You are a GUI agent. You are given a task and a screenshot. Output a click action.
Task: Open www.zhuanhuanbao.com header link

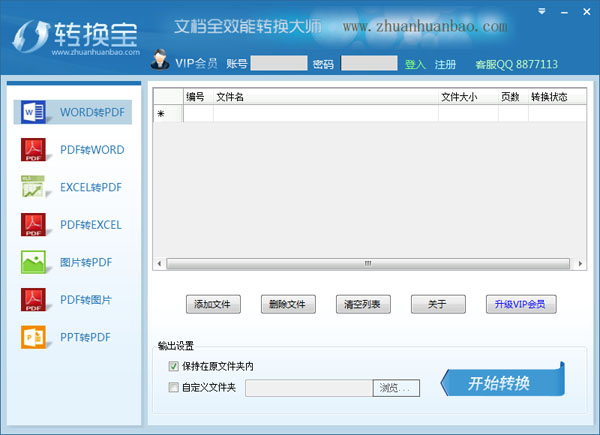point(425,26)
